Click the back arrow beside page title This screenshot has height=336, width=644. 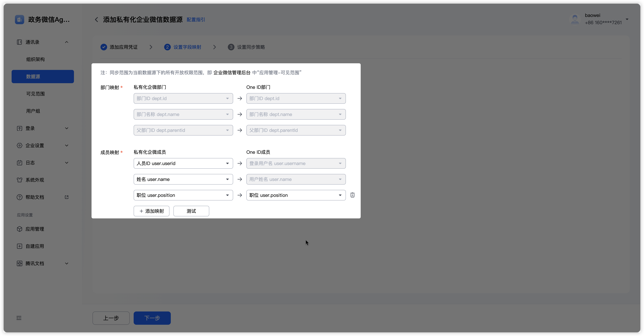pyautogui.click(x=97, y=20)
